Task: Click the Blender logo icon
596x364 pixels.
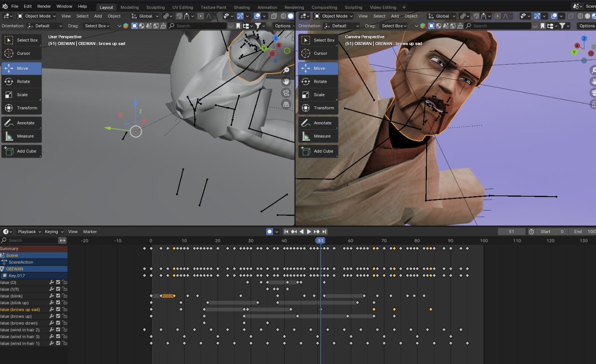Action: tap(4, 6)
